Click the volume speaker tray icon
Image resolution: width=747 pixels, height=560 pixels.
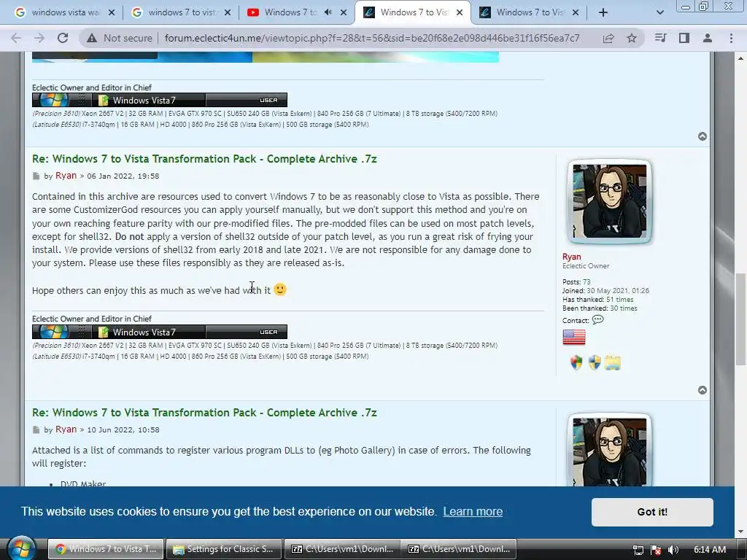(x=673, y=550)
